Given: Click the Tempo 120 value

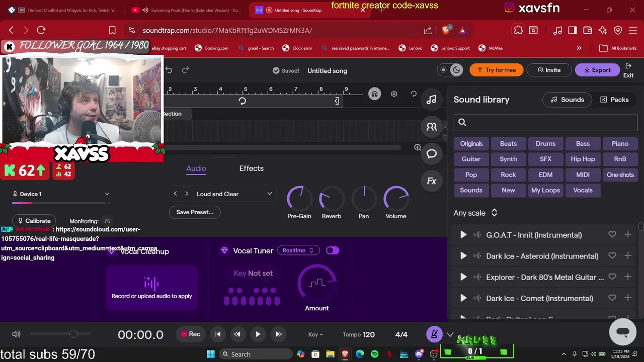Looking at the screenshot, I should pyautogui.click(x=359, y=335).
